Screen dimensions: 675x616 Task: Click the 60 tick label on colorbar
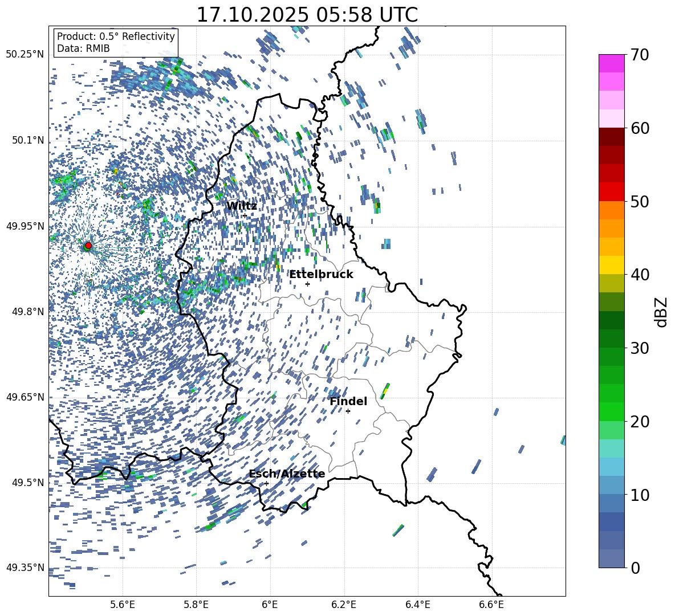click(x=641, y=128)
